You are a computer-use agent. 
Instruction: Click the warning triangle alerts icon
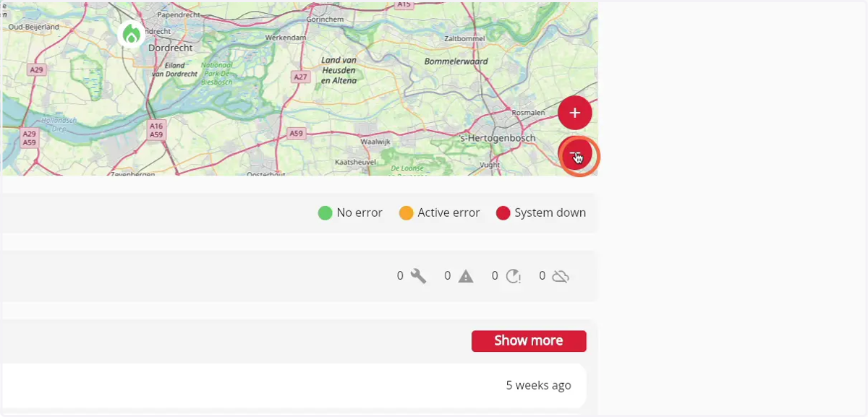pyautogui.click(x=466, y=276)
